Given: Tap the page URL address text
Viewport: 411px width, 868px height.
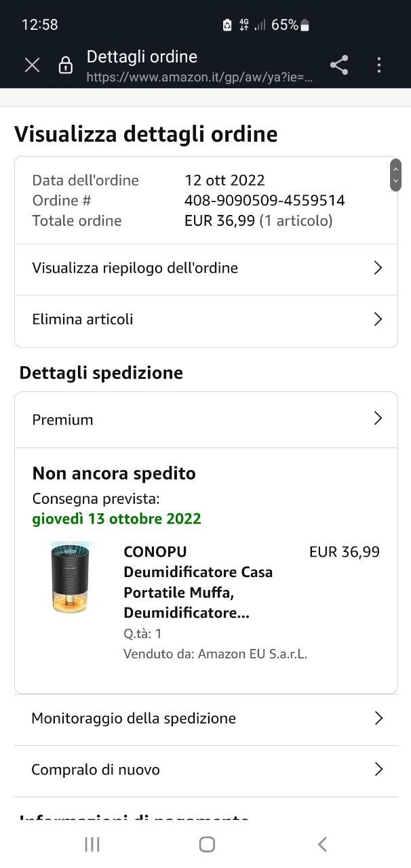Looking at the screenshot, I should (200, 78).
